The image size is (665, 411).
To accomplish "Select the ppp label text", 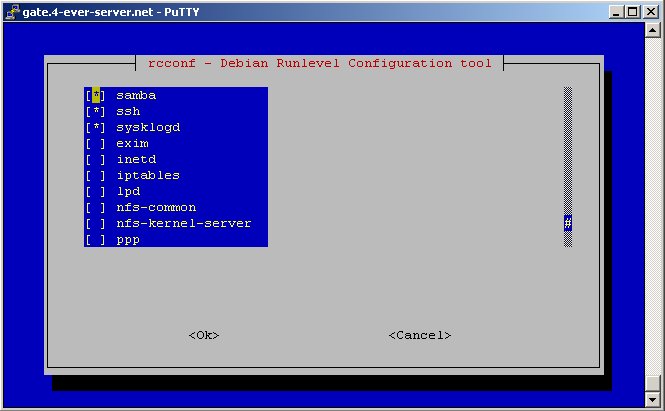I will pos(128,240).
